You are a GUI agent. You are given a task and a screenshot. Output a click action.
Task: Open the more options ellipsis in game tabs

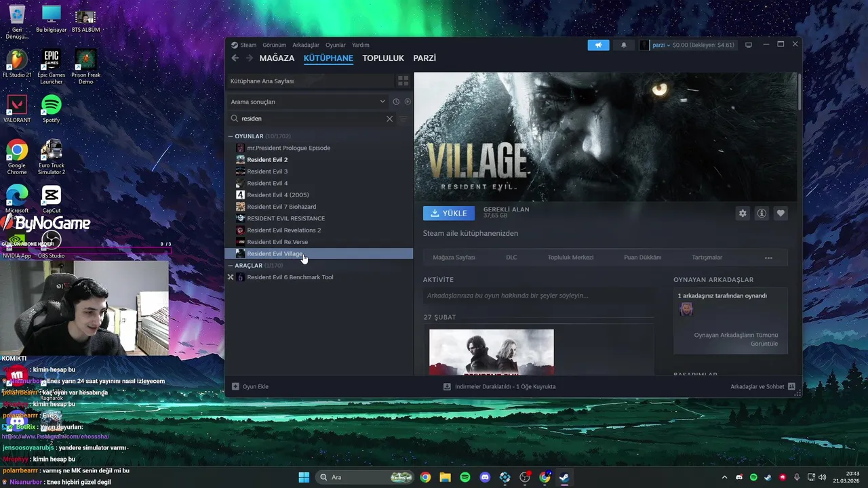pos(768,258)
